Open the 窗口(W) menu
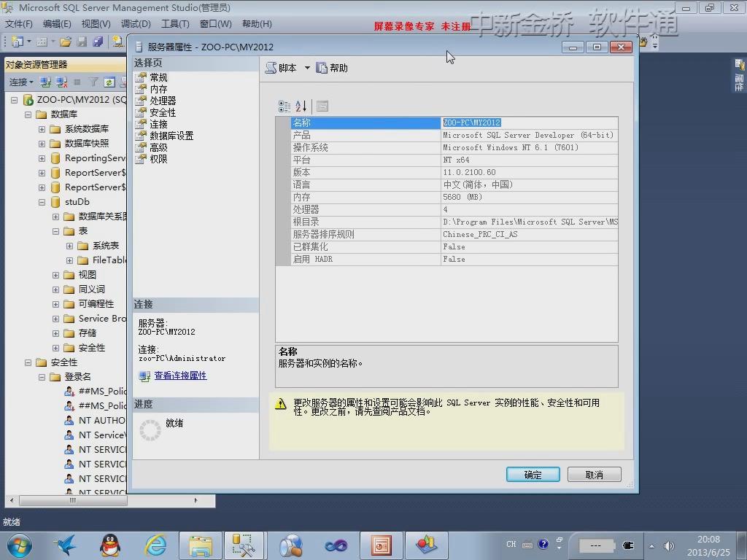Image resolution: width=747 pixels, height=560 pixels. point(215,24)
